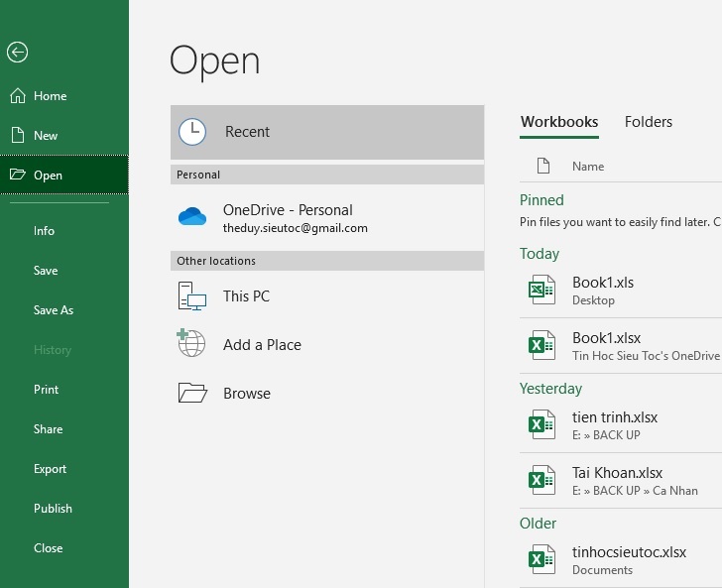Open Book1.xlsx from OneDrive
This screenshot has height=588, width=722.
pyautogui.click(x=606, y=338)
